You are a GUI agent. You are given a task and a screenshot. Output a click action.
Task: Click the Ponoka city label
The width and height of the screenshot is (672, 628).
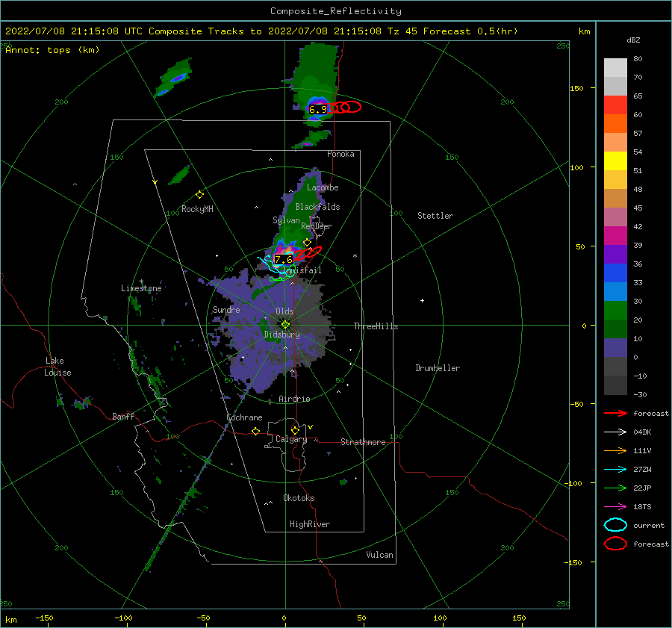click(x=340, y=154)
